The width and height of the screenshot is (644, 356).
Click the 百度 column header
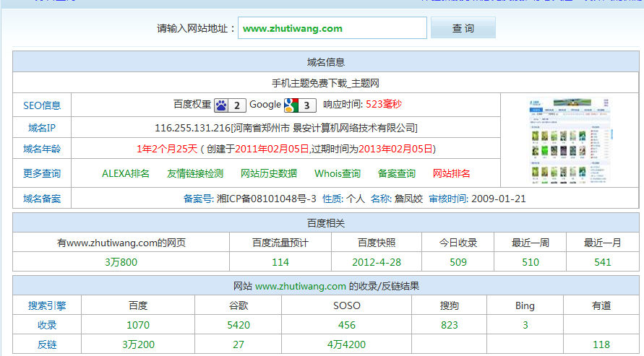pos(138,305)
